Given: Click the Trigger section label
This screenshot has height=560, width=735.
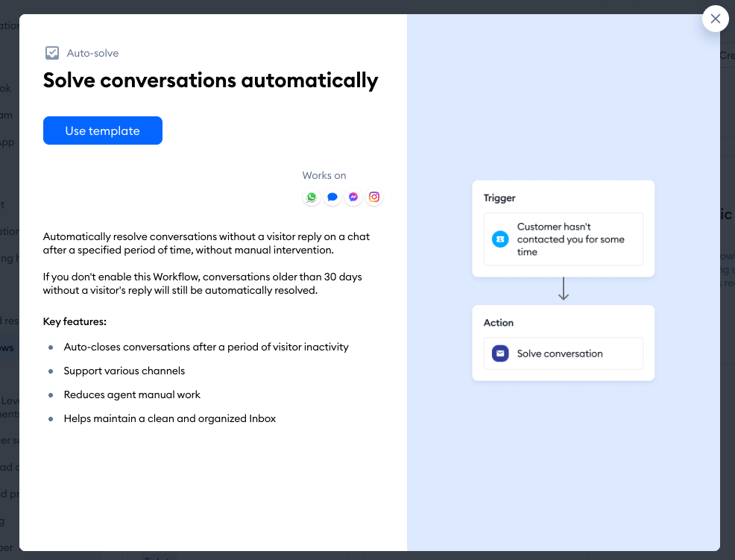Looking at the screenshot, I should click(x=499, y=198).
